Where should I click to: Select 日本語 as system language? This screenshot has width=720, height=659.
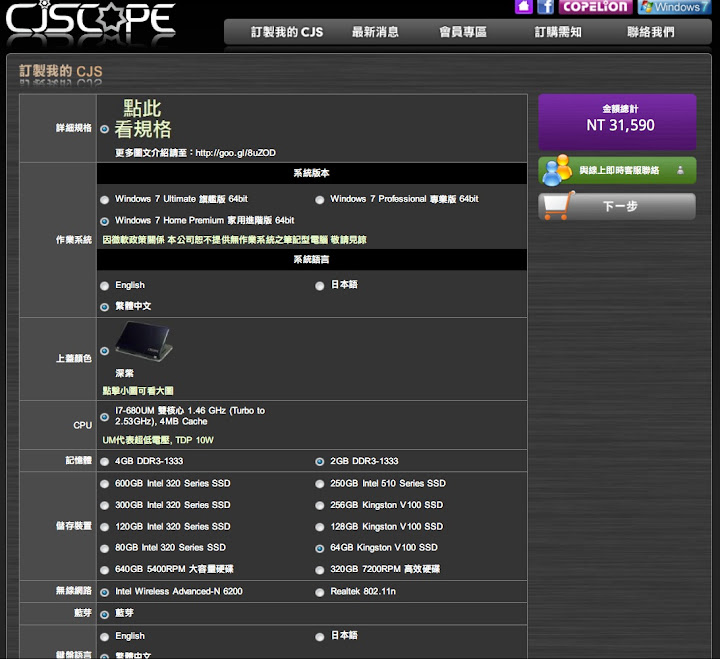[320, 285]
